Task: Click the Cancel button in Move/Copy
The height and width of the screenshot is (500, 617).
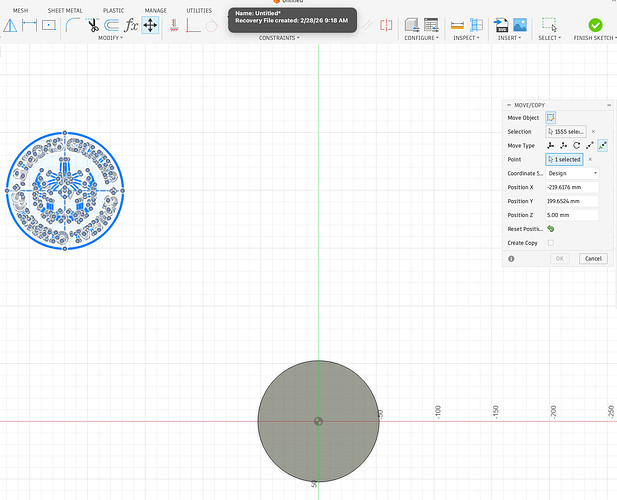Action: pos(593,258)
